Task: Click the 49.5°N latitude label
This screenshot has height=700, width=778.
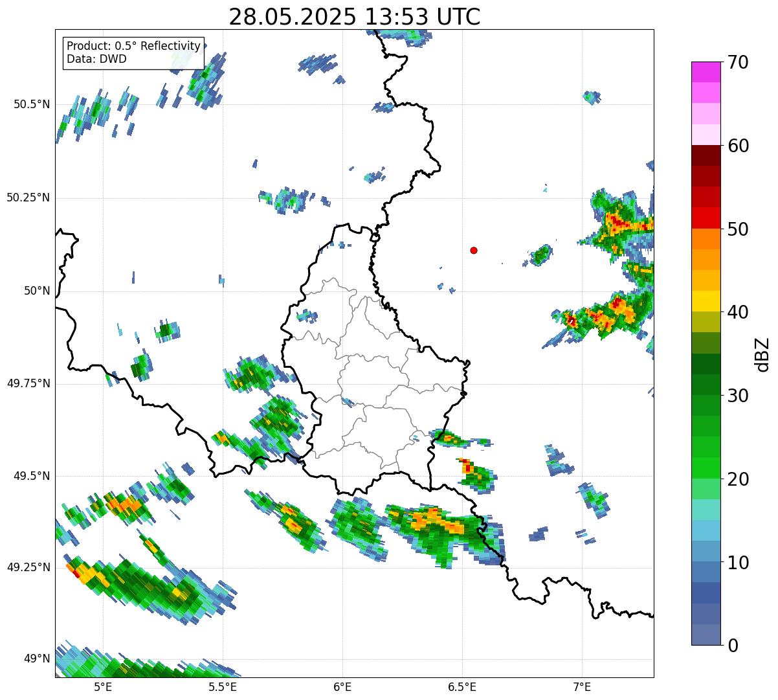Action: pyautogui.click(x=32, y=476)
